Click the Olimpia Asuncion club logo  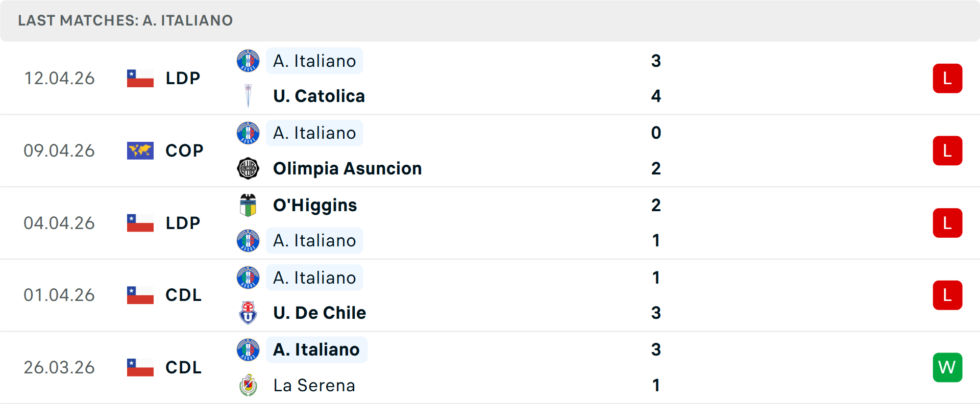tap(248, 168)
